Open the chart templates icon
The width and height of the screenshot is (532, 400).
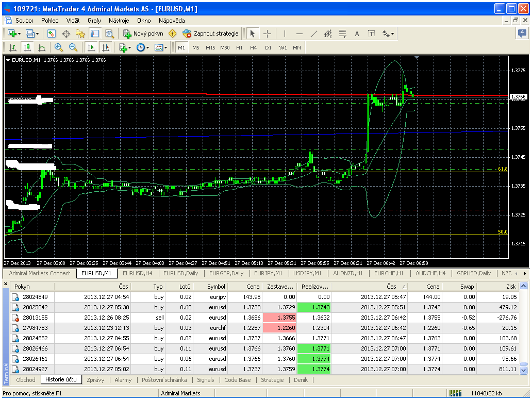pos(158,47)
